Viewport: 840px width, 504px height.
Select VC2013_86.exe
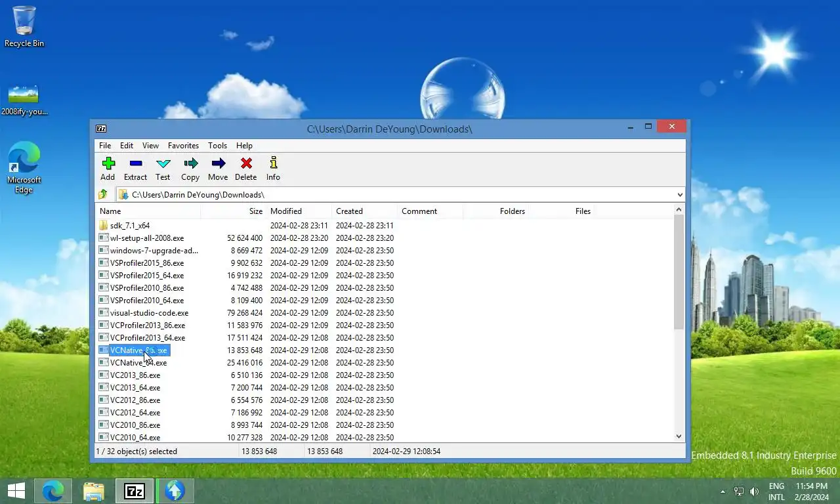click(135, 375)
